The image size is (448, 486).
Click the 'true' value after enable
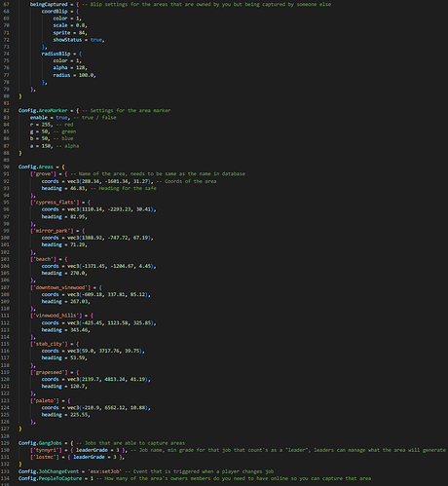pyautogui.click(x=61, y=118)
